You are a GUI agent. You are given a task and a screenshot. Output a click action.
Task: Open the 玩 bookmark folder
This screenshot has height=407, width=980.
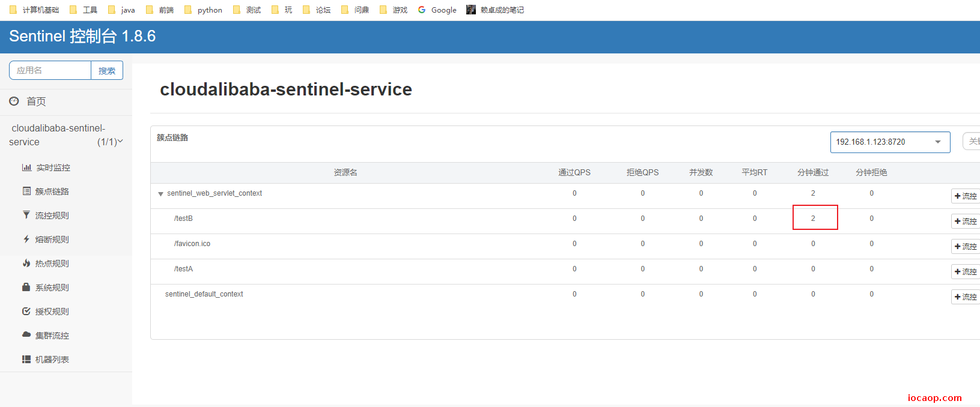[282, 10]
